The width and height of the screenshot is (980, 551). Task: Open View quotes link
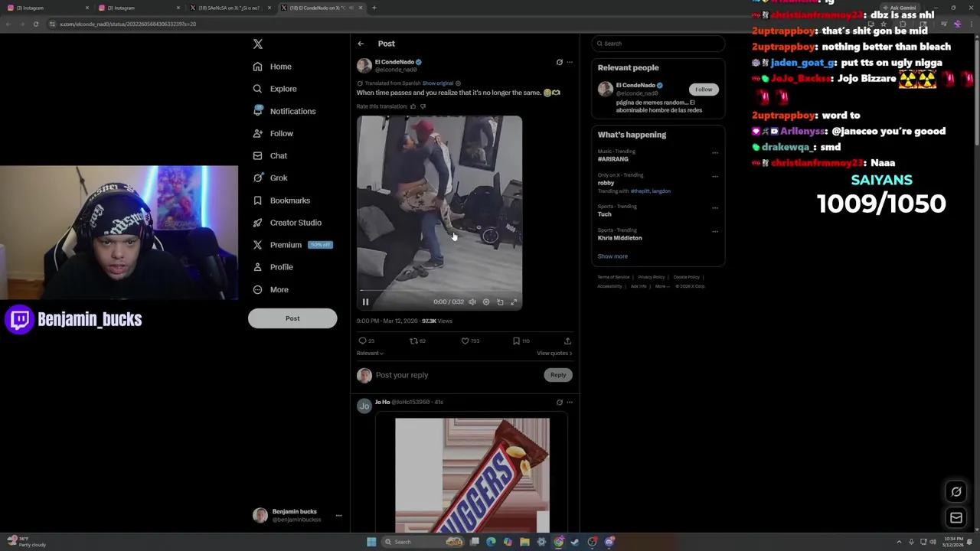pyautogui.click(x=554, y=354)
